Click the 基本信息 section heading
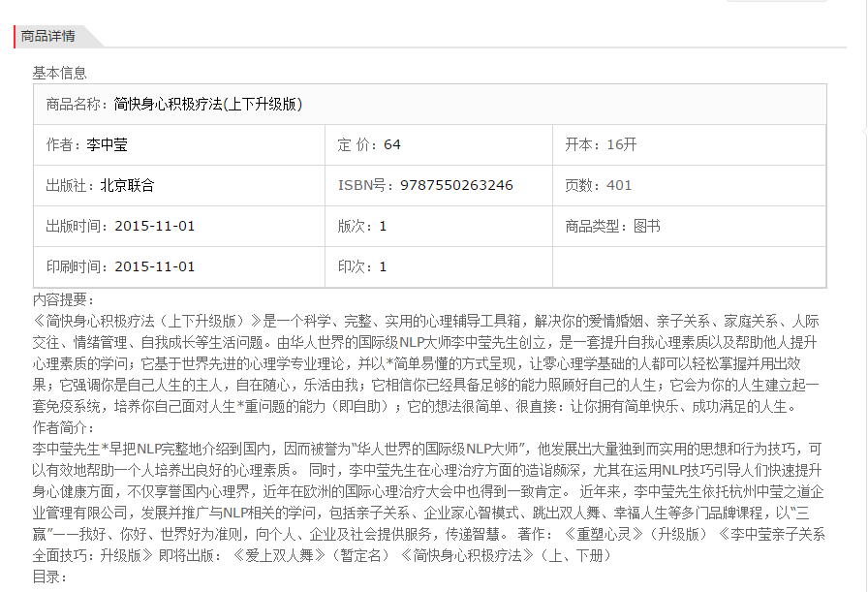868x592 pixels. [x=59, y=73]
